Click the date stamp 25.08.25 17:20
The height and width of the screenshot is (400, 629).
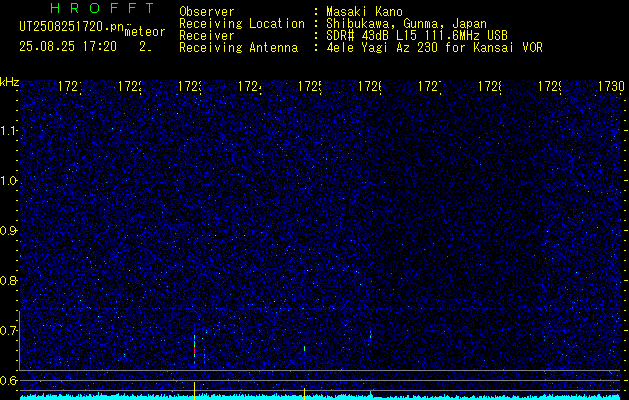tap(68, 47)
